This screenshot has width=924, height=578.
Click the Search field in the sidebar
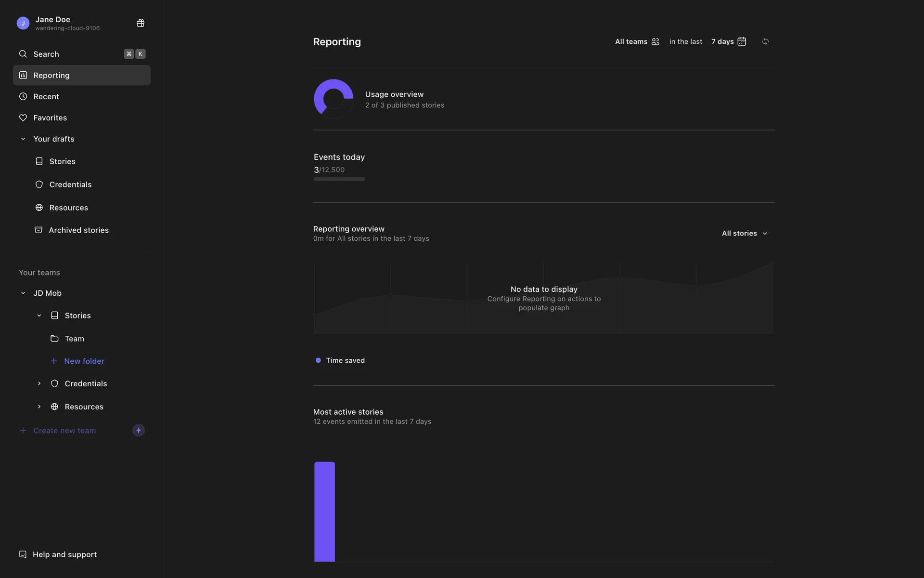tap(72, 54)
